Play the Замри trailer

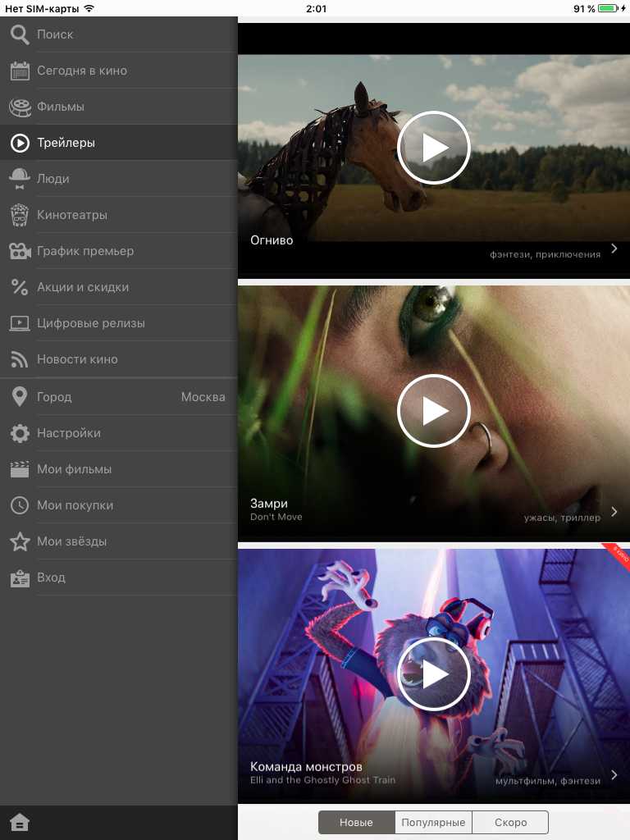[433, 411]
